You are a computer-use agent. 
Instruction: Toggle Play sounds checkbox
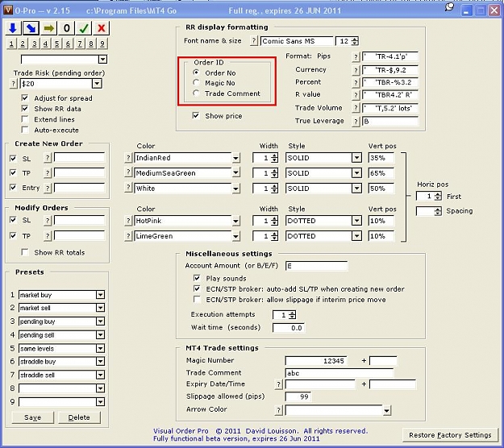click(x=197, y=278)
